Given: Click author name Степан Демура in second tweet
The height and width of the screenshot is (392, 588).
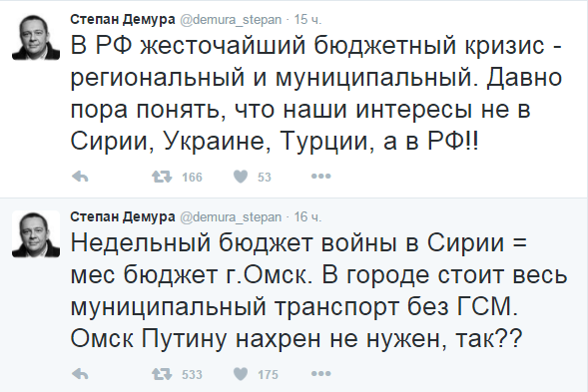Looking at the screenshot, I should tap(123, 216).
